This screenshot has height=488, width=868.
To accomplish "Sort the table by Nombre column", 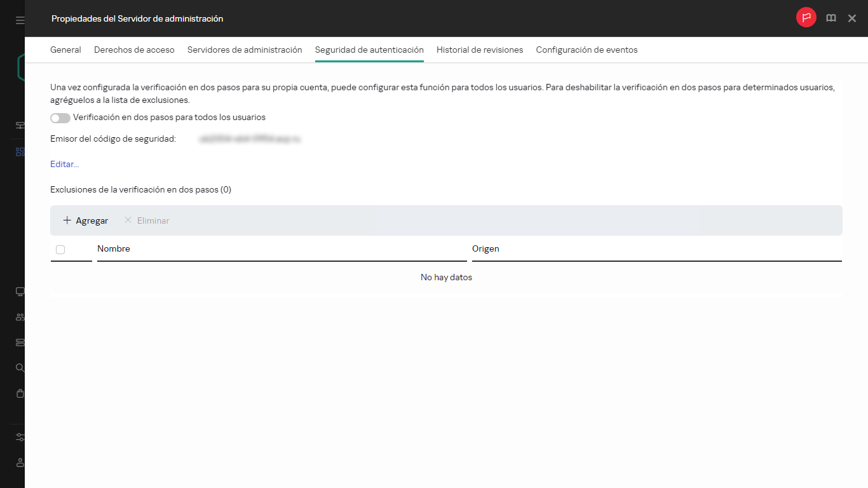I will click(x=114, y=248).
